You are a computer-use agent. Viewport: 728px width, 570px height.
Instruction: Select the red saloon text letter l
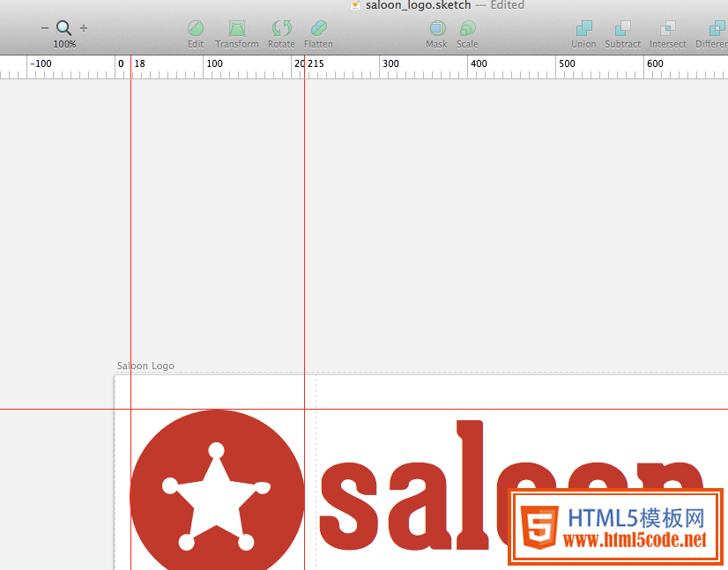(472, 485)
